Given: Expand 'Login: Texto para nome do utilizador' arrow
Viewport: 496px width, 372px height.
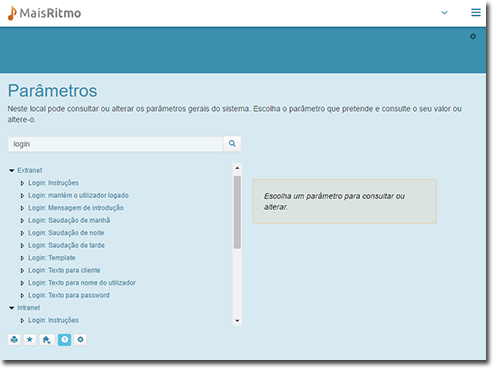Looking at the screenshot, I should 22,283.
